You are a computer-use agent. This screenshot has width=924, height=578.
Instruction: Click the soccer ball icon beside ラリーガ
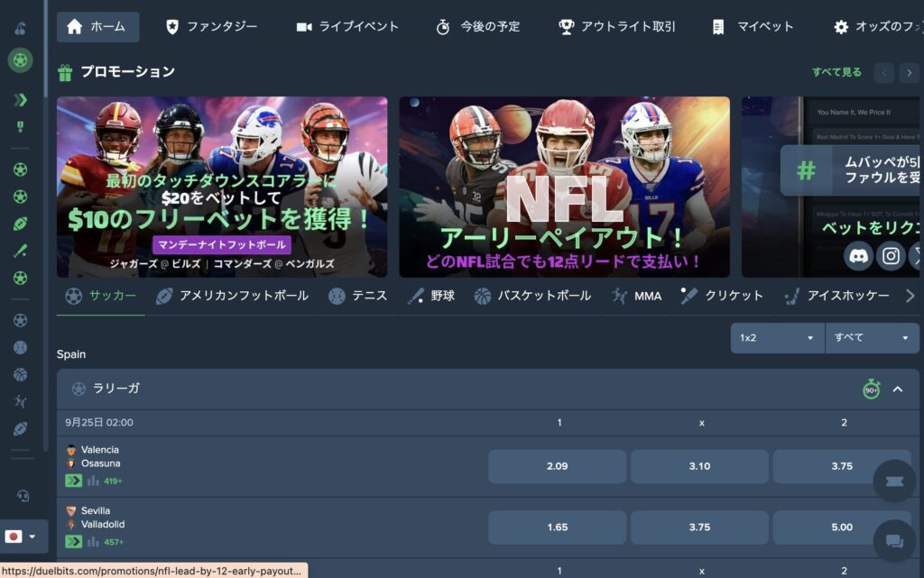(x=79, y=389)
